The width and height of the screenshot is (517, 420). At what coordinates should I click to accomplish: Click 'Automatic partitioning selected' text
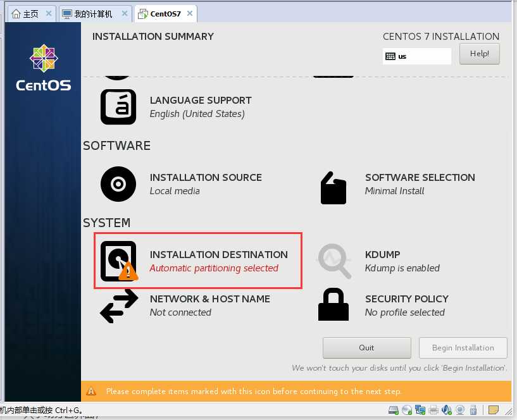click(x=214, y=268)
